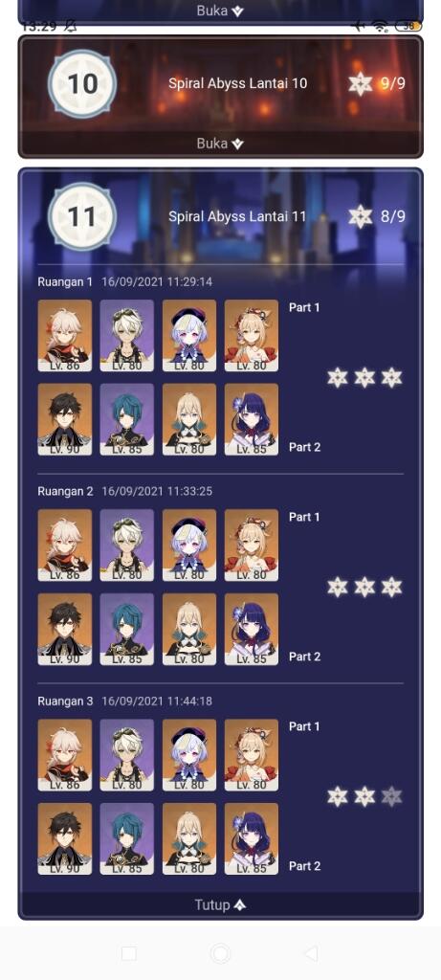The image size is (441, 980).
Task: Expand Spiral Abyss Lantai 10 with Buka
Action: (x=220, y=144)
